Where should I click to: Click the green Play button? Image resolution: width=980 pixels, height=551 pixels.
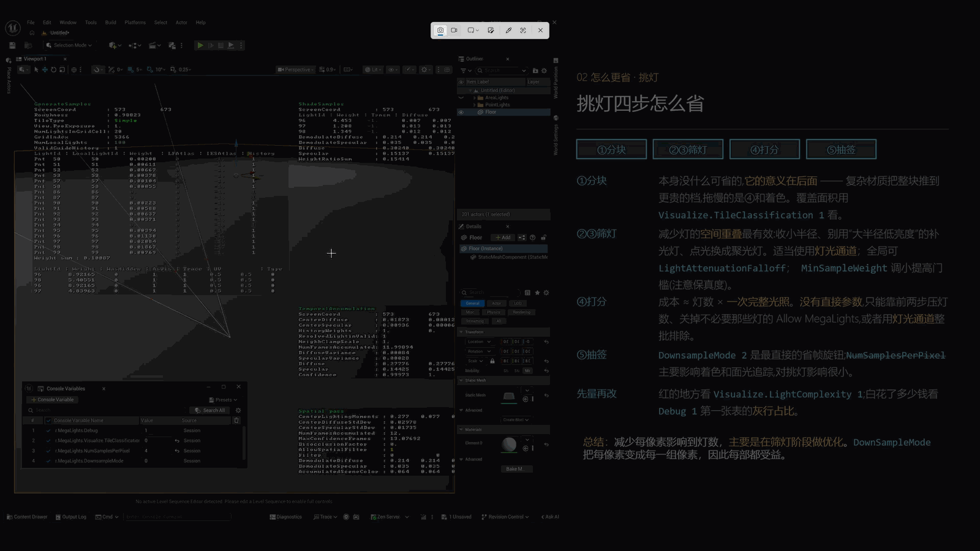[200, 45]
